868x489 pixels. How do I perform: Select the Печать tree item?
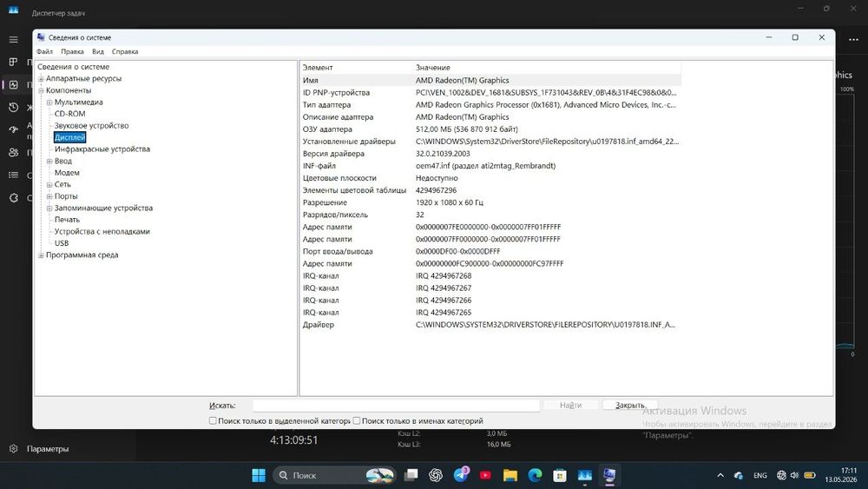[67, 220]
